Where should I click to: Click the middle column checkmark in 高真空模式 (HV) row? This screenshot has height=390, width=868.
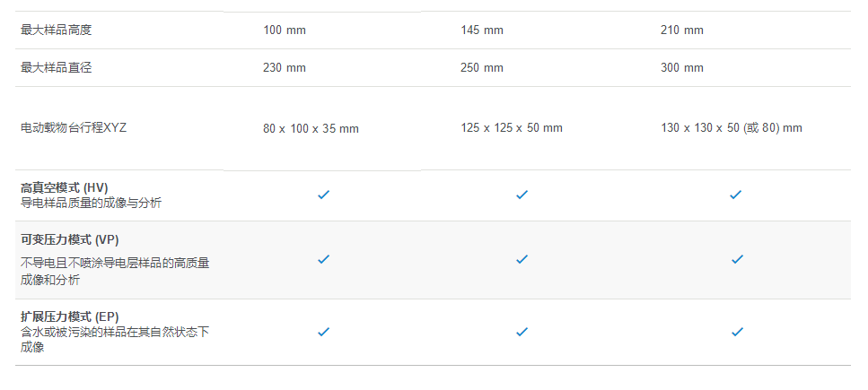pyautogui.click(x=522, y=195)
